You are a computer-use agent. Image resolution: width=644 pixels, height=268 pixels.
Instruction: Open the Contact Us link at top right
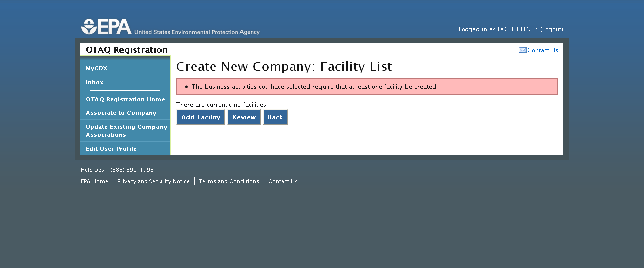(x=542, y=50)
